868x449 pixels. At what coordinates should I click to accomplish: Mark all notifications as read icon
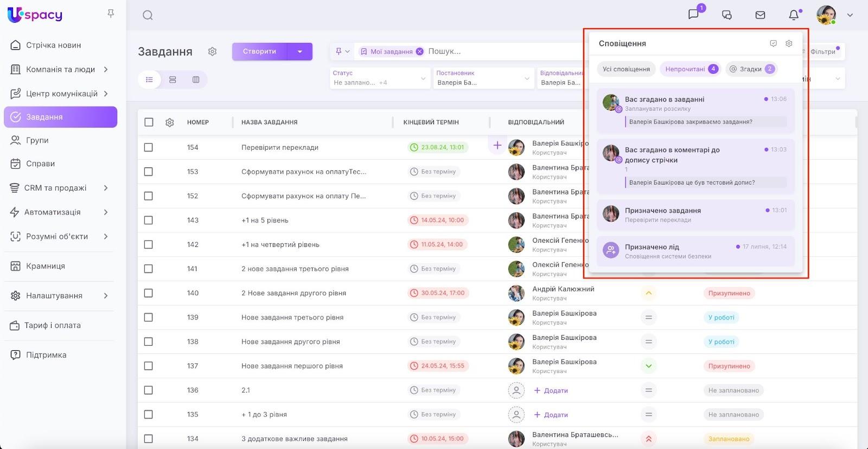click(x=774, y=43)
